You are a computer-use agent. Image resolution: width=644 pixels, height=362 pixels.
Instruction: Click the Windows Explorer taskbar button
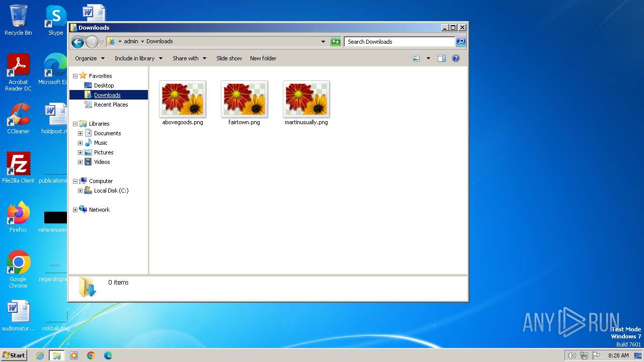[x=57, y=355]
